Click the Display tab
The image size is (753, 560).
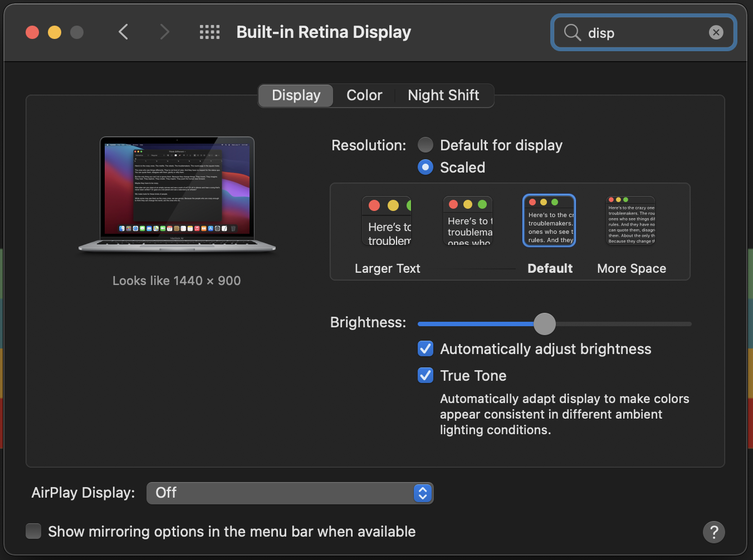click(295, 95)
